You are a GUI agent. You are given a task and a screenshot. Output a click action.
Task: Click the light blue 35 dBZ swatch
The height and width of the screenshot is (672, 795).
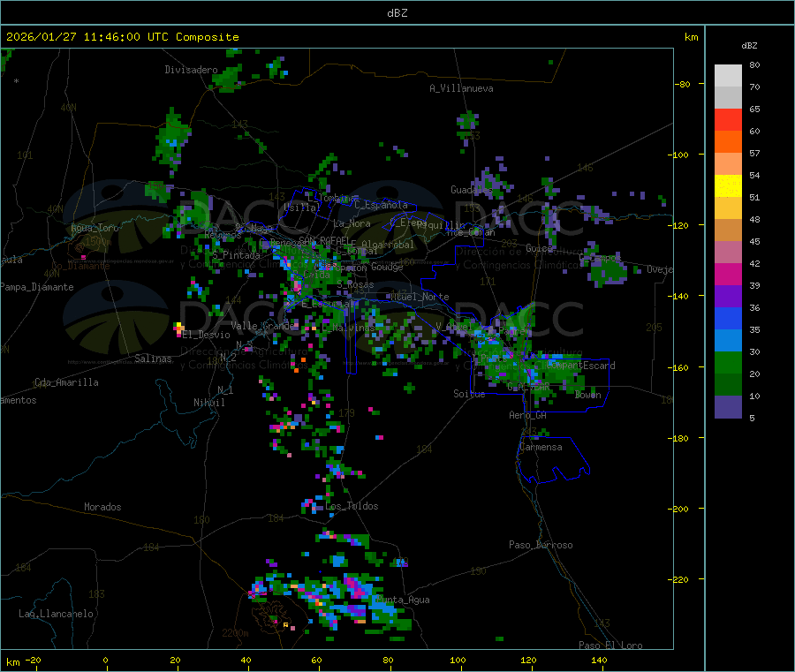[x=728, y=340]
